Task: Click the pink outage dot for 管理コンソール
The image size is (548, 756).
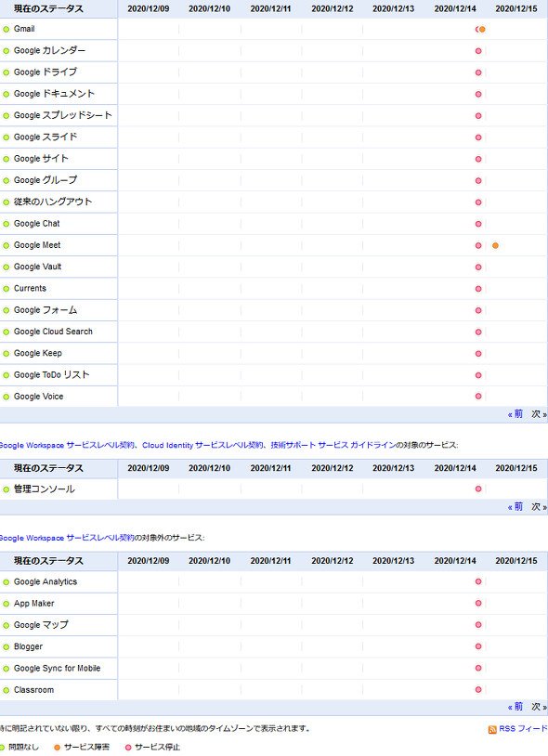Action: pos(478,489)
